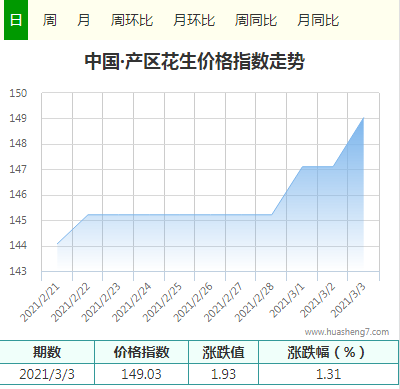
Task: Click the x-axis date 2021/2/28
Action: click(x=254, y=303)
